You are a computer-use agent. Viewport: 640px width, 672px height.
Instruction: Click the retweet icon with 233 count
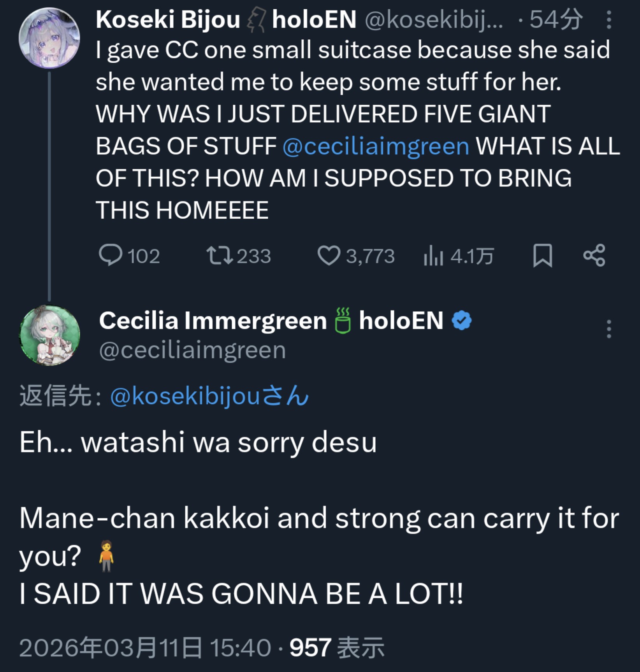pos(220,256)
